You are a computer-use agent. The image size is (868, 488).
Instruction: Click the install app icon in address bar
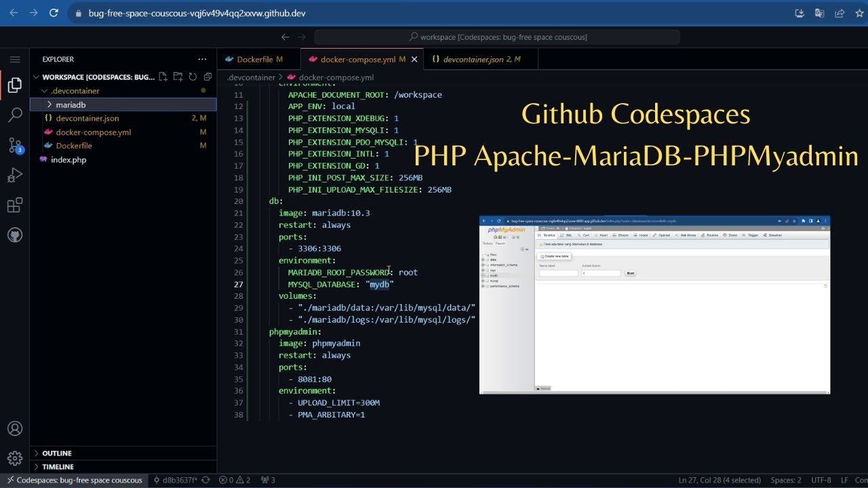coord(800,13)
